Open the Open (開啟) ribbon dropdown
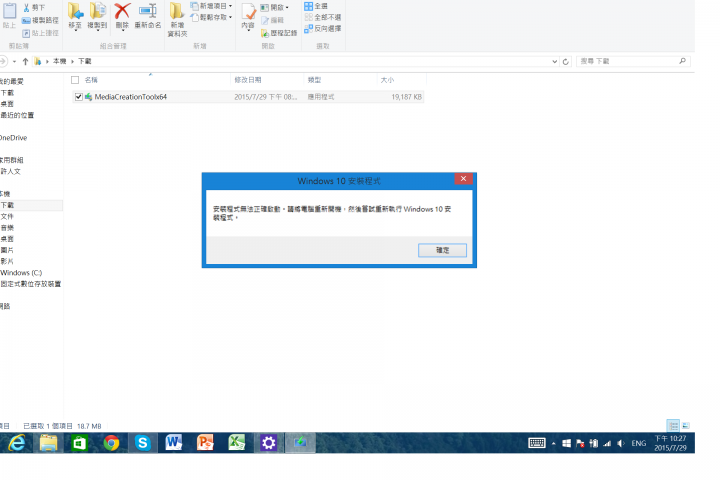This screenshot has height=480, width=720. [275, 8]
